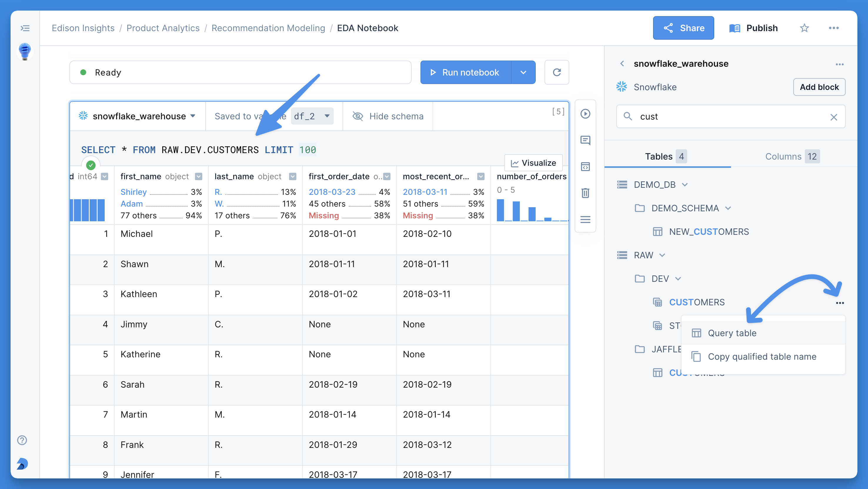Toggle last_name column filter checkbox

point(293,177)
